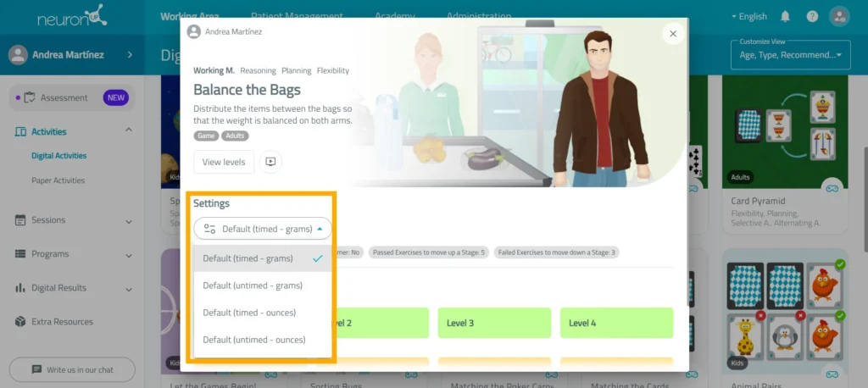The image size is (868, 388).
Task: Open Extra Resources in sidebar
Action: (62, 322)
